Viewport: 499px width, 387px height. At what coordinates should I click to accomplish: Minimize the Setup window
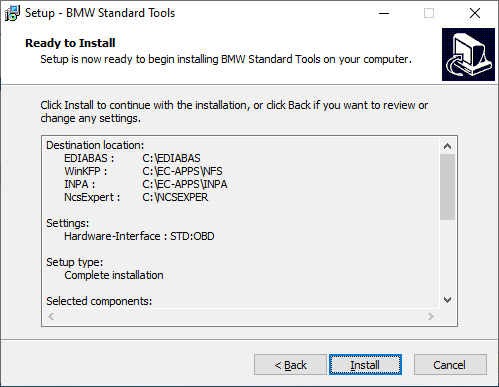(x=384, y=13)
